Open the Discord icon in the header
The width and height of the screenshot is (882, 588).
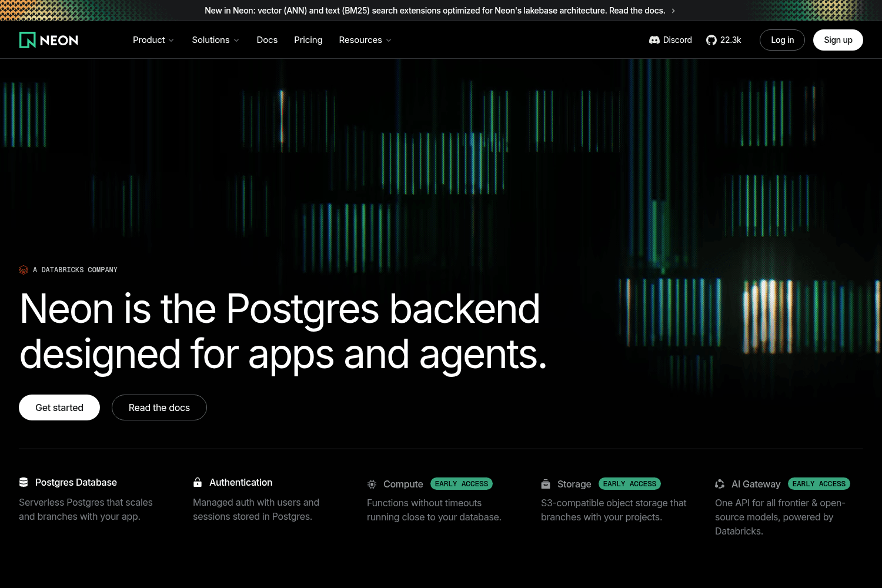[654, 40]
